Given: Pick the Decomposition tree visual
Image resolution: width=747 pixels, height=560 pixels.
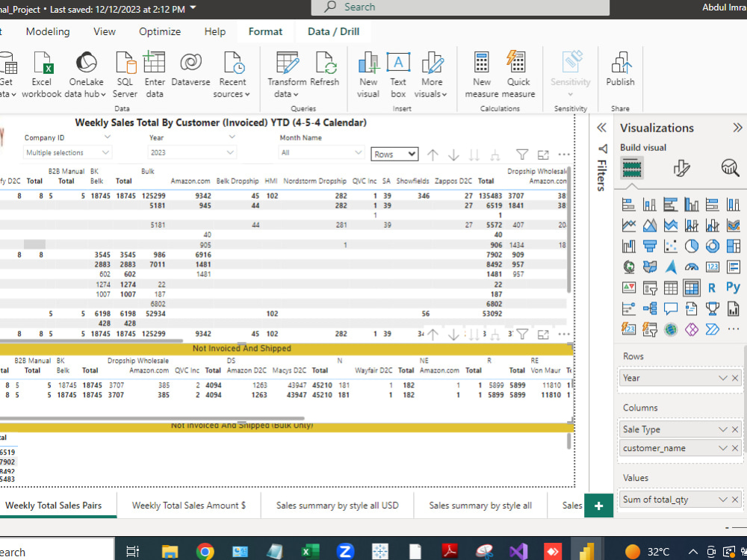Looking at the screenshot, I should pos(650,308).
